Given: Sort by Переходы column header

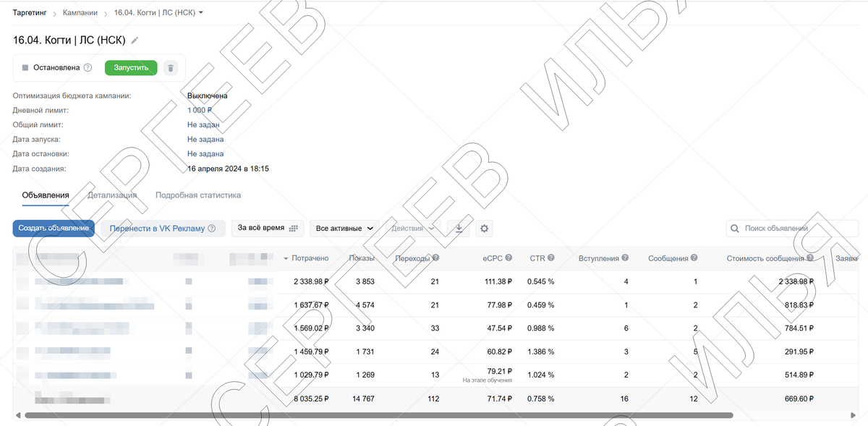Looking at the screenshot, I should pyautogui.click(x=412, y=258).
